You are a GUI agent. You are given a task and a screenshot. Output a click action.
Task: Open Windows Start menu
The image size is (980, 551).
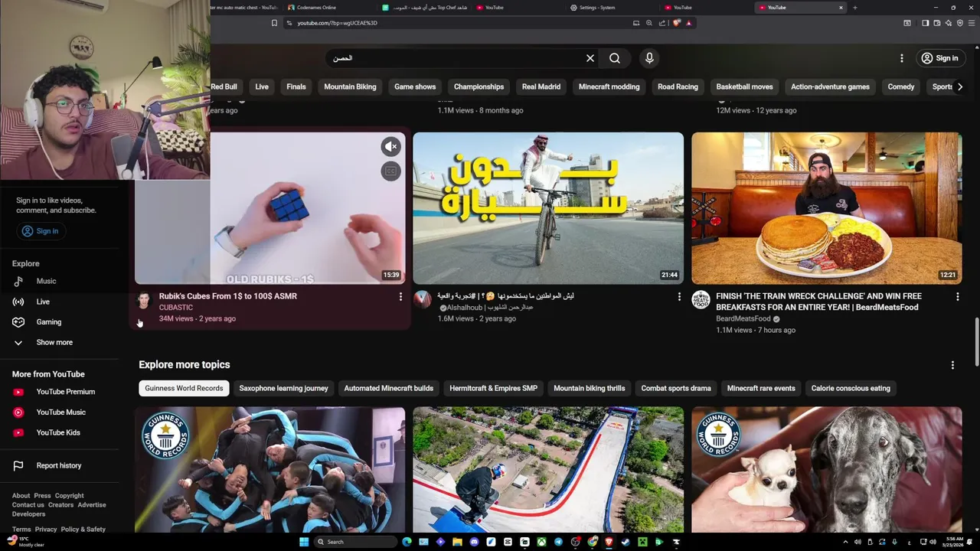click(304, 542)
